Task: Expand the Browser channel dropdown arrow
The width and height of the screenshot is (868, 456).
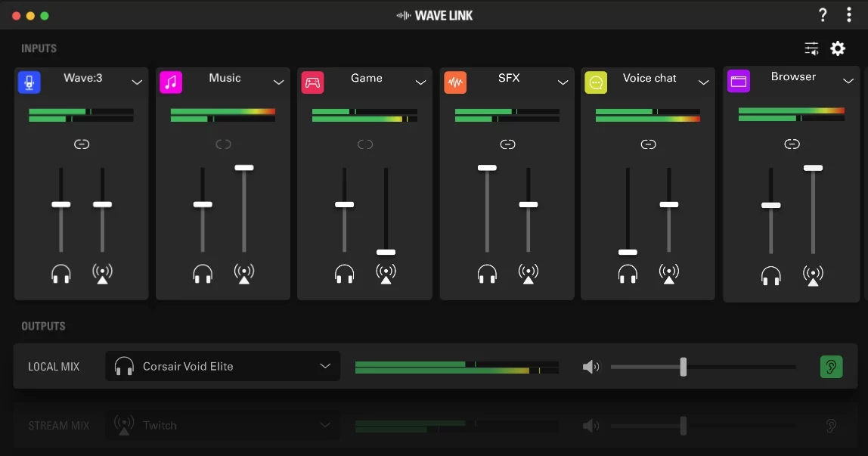Action: pos(848,82)
